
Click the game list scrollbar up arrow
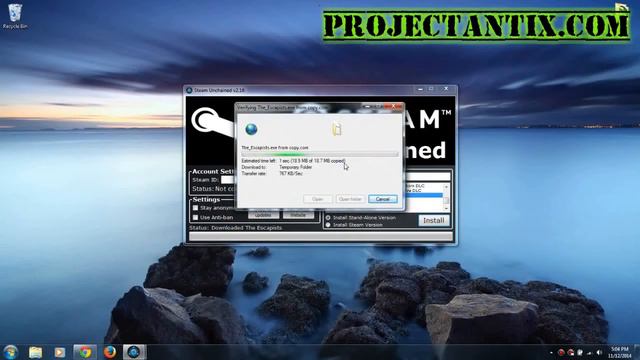point(446,187)
